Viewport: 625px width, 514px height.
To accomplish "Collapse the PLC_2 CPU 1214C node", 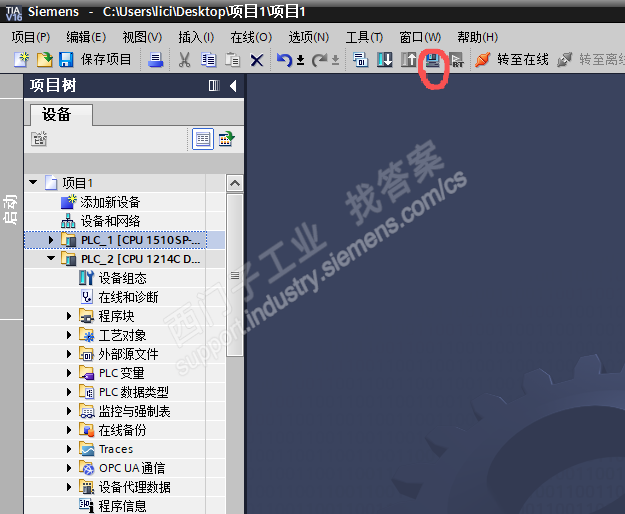I will click(x=51, y=258).
